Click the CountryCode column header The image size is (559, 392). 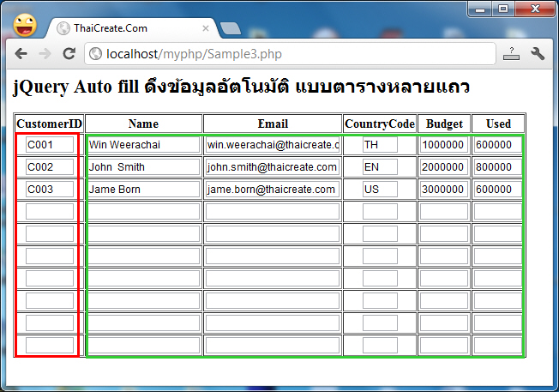[x=380, y=124]
